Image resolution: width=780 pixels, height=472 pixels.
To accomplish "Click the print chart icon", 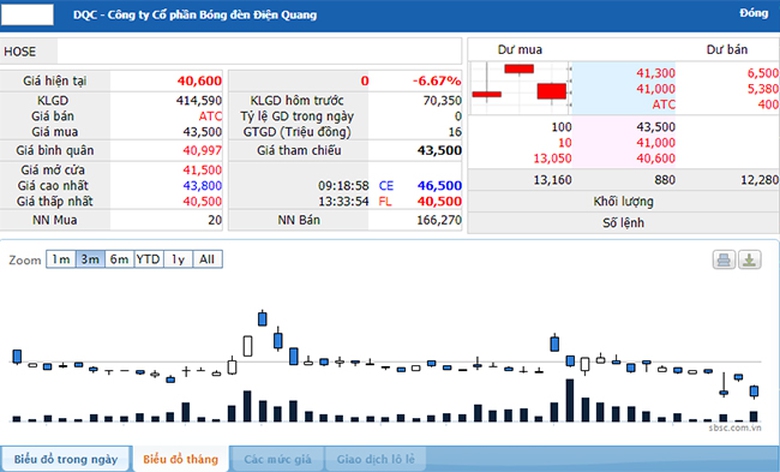I will click(x=724, y=260).
